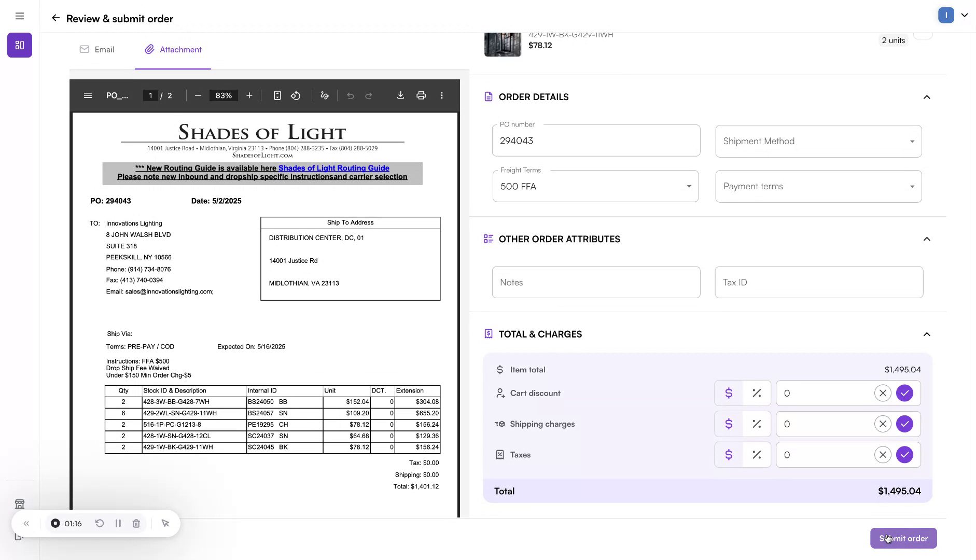Expand the Payment terms dropdown
Screen dimensions: 976x560
click(x=817, y=186)
